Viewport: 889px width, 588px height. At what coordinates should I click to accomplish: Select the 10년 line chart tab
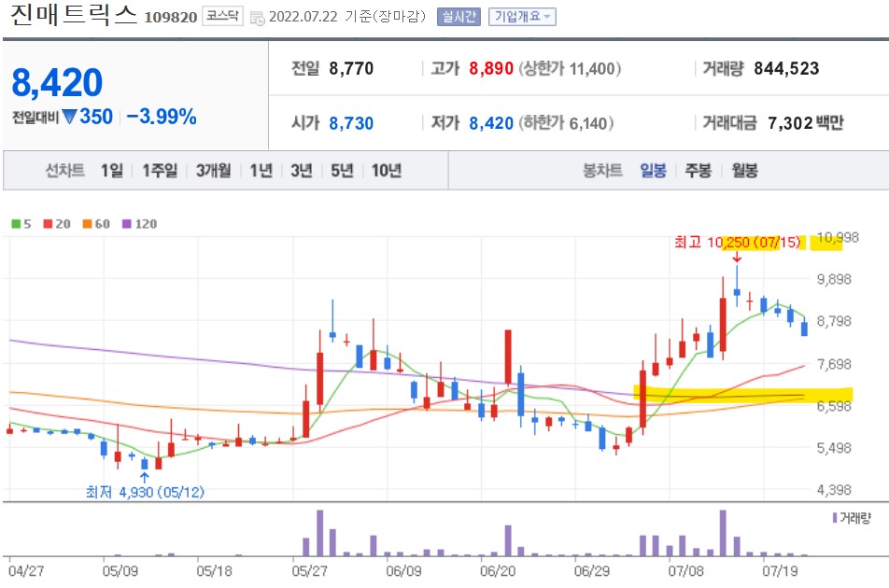(x=386, y=170)
